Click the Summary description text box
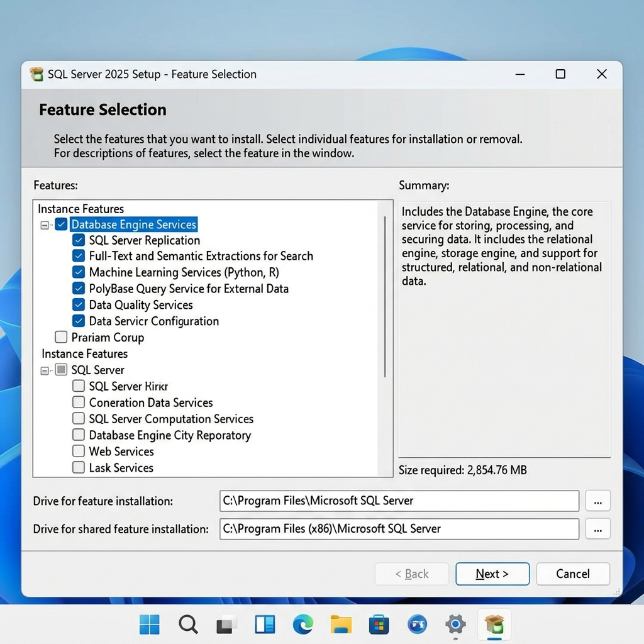 click(504, 330)
